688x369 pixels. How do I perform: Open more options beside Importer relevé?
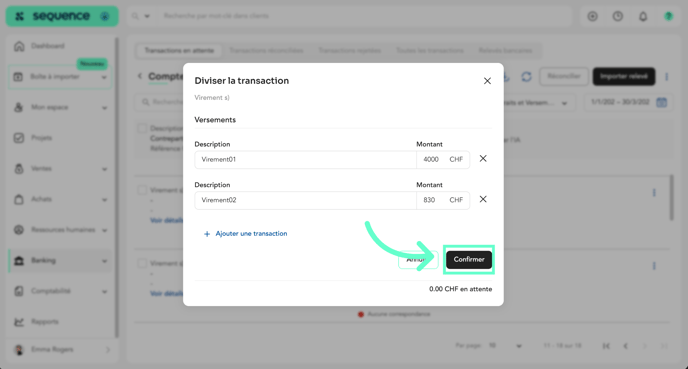click(x=666, y=77)
